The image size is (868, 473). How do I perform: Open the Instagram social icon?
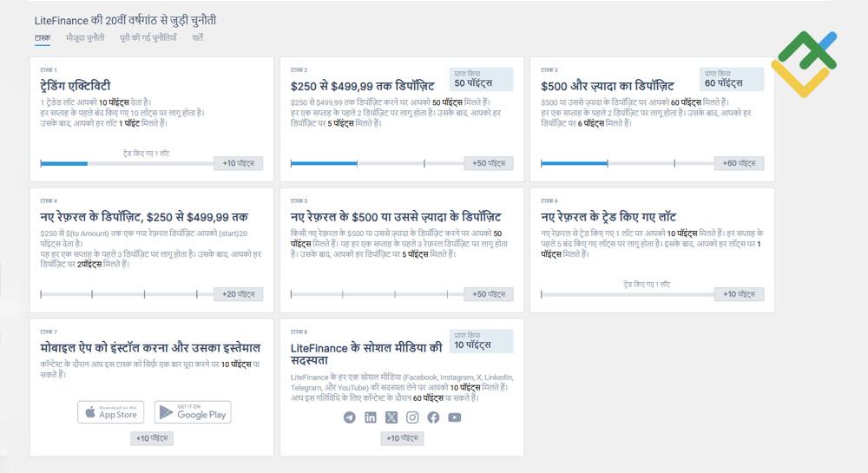coord(412,417)
